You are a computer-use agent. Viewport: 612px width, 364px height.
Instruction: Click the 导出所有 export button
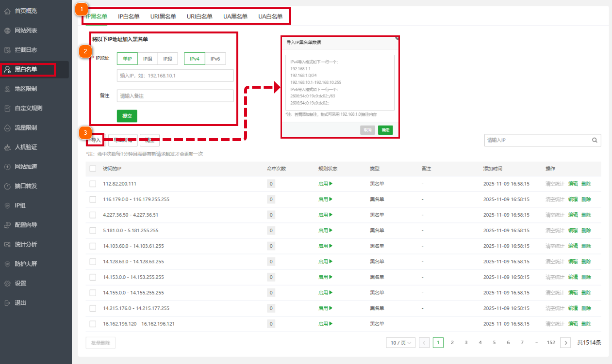pos(123,141)
